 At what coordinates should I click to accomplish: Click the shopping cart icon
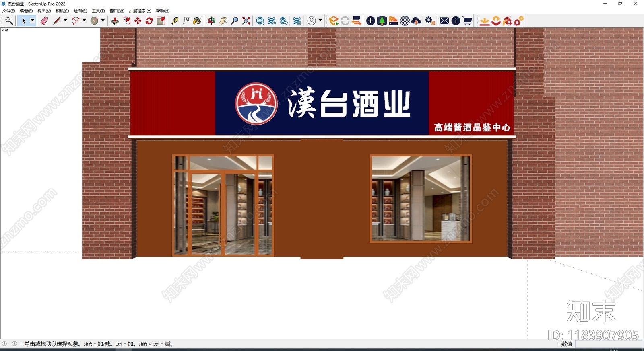[x=467, y=21]
